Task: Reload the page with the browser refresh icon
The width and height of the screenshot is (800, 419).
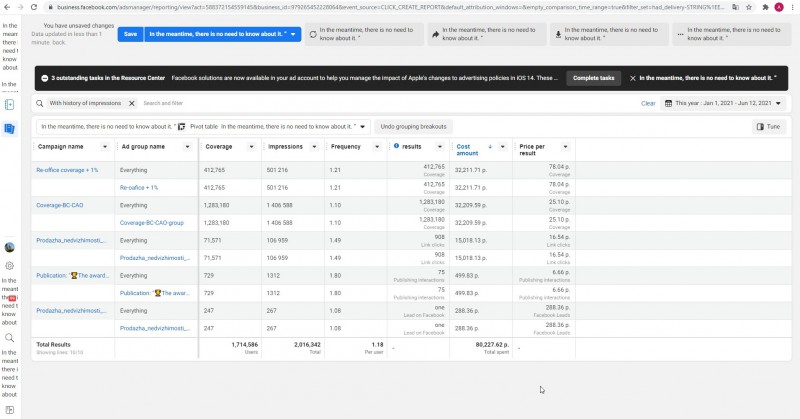Action: point(34,7)
